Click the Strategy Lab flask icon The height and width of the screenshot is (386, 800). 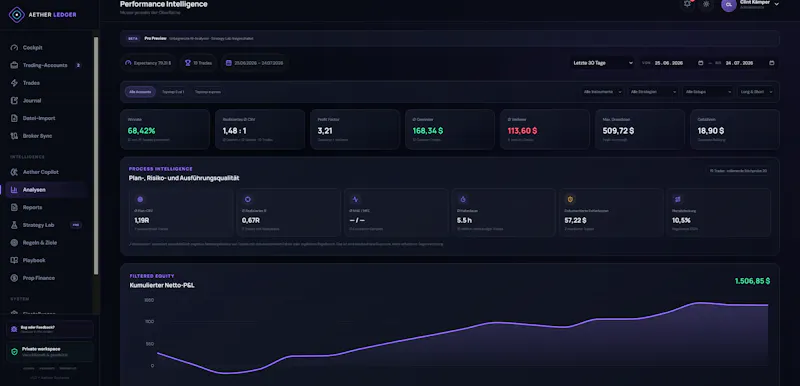(x=14, y=225)
